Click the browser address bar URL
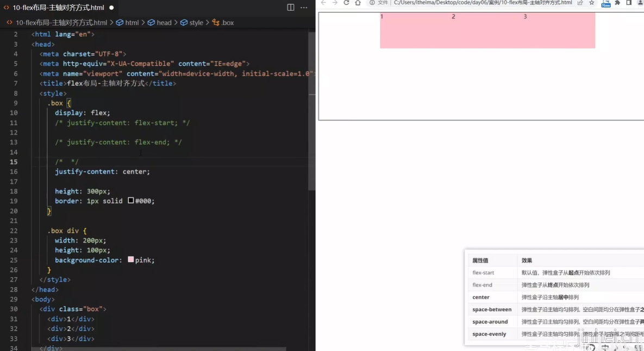 coord(483,3)
